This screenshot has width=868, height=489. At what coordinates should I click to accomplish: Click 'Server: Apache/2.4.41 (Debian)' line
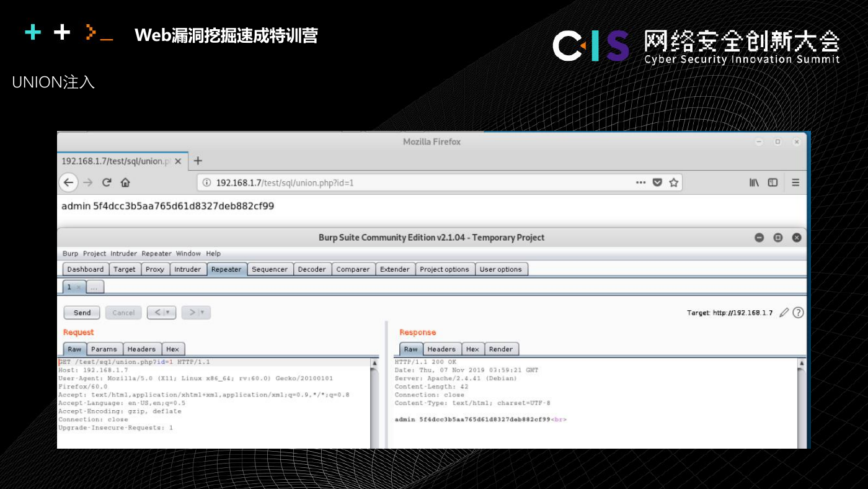456,379
